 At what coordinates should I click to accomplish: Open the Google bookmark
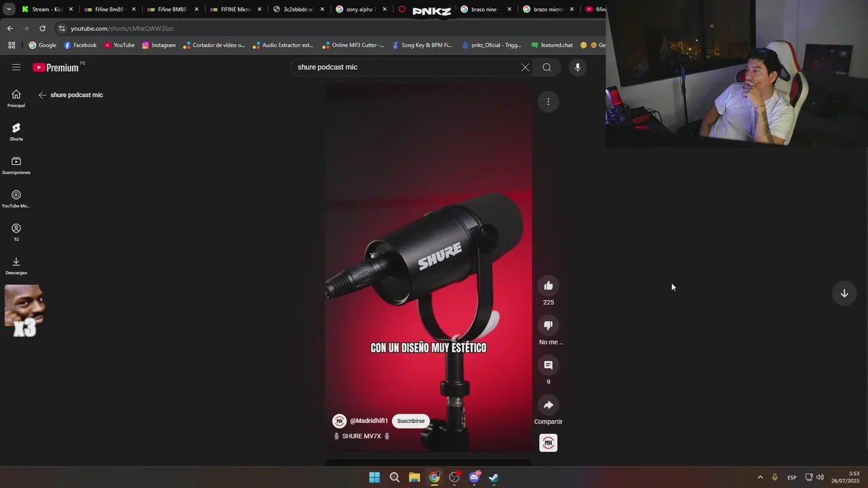[x=43, y=45]
